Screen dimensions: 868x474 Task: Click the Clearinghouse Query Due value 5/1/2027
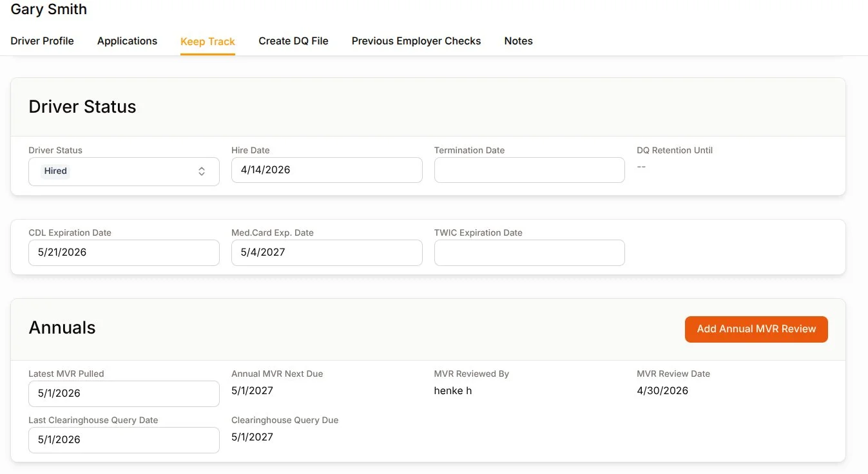pyautogui.click(x=252, y=437)
